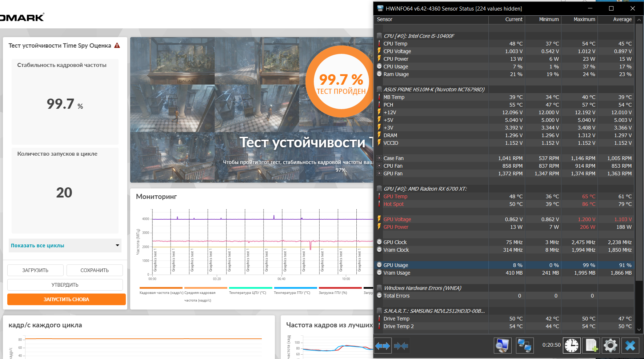Click the S.M.A.R.T. Samsung drive group icon
This screenshot has width=644, height=359.
[379, 311]
